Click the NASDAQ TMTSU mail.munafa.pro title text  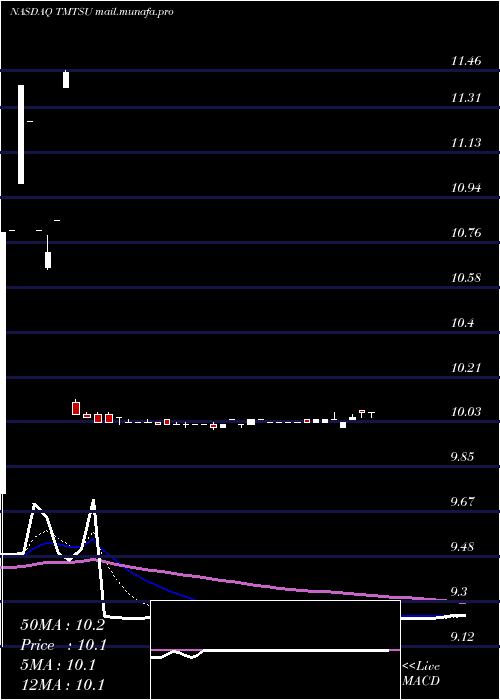coord(91,12)
